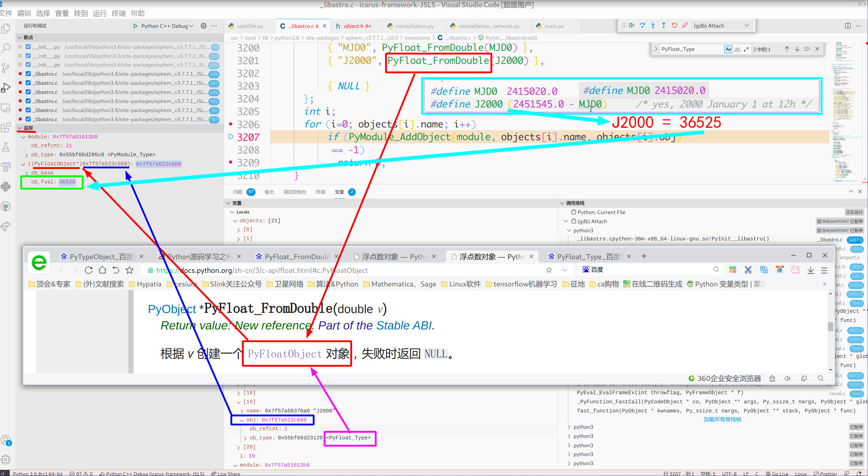Disable the __init__.py line 58 breakpoint
The image size is (868, 476).
point(28,47)
